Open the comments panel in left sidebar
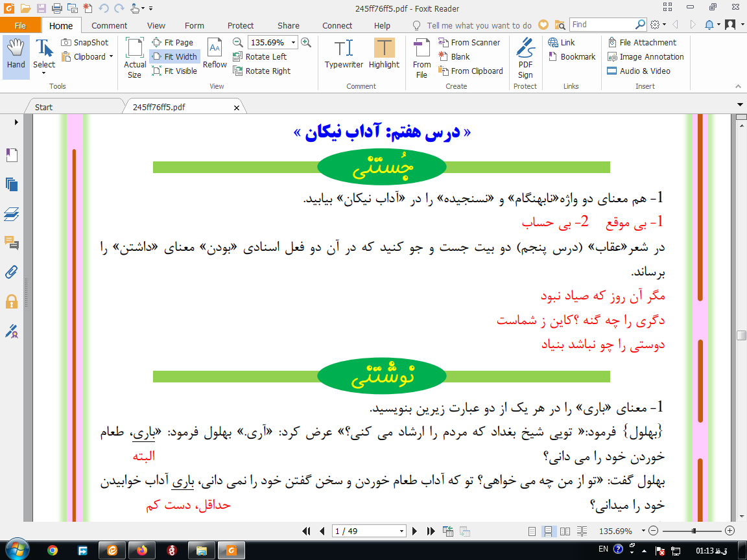The height and width of the screenshot is (560, 747). point(12,243)
